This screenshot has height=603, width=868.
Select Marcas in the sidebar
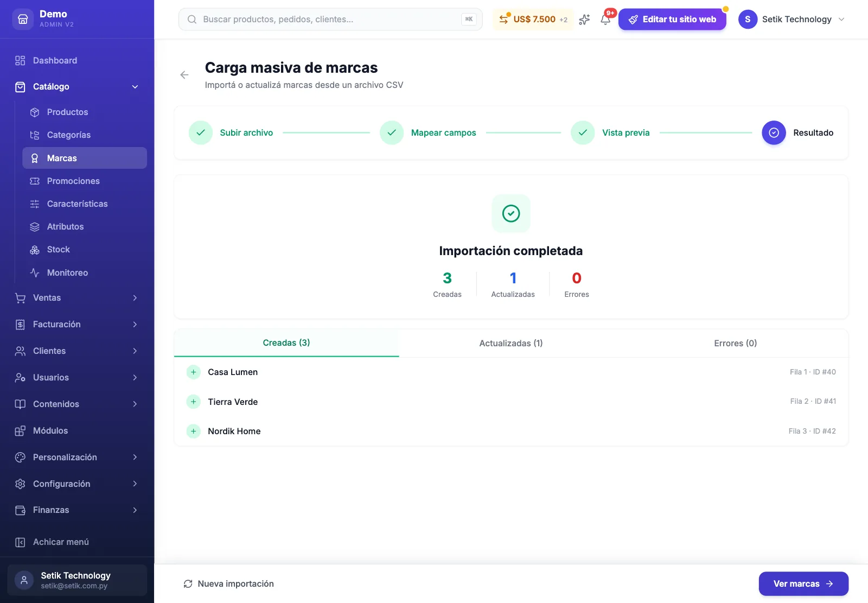coord(85,158)
